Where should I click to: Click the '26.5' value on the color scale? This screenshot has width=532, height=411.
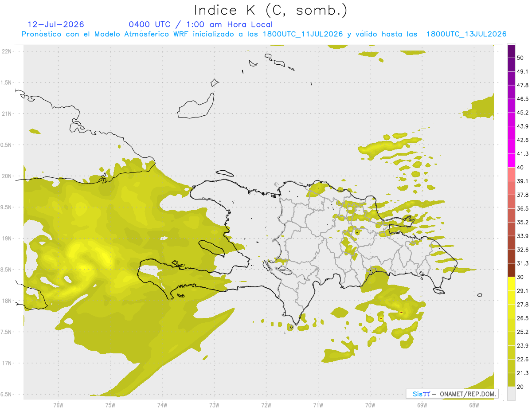click(523, 319)
